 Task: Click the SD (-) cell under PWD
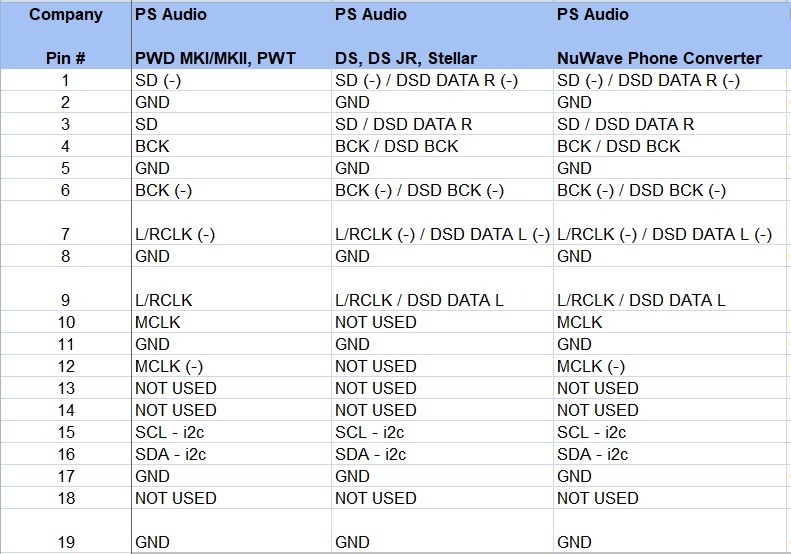[231, 80]
